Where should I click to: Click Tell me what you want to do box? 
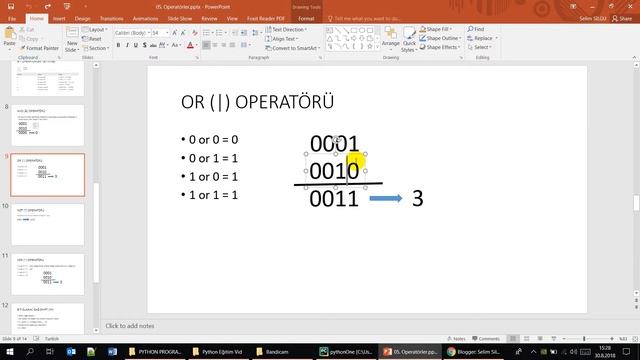(364, 19)
